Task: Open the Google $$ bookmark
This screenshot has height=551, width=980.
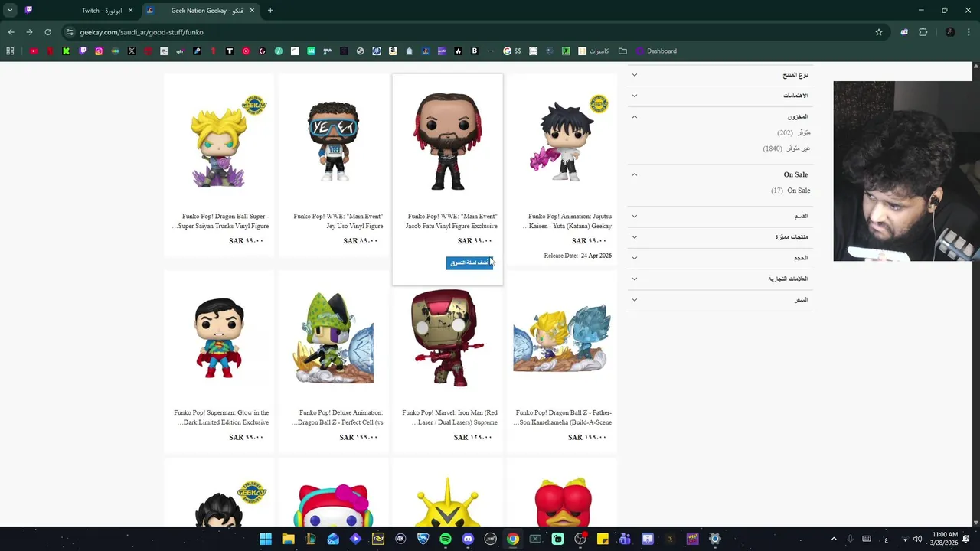Action: pos(512,51)
